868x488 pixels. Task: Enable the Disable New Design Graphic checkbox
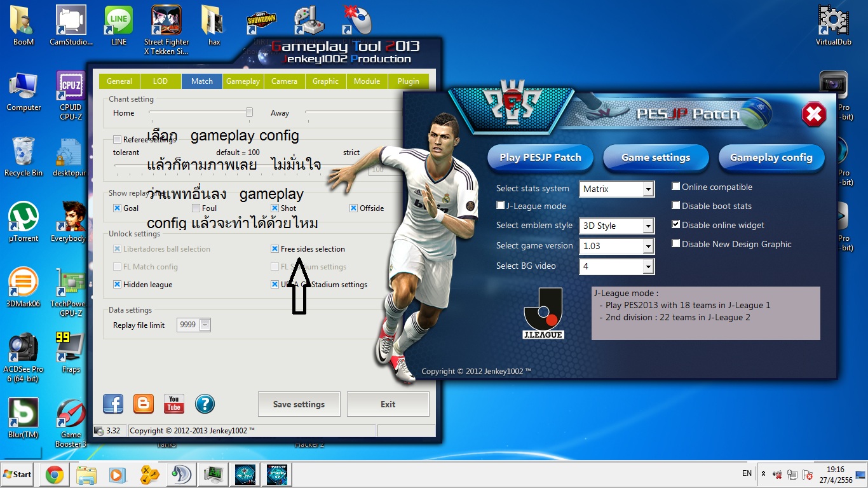pyautogui.click(x=676, y=244)
